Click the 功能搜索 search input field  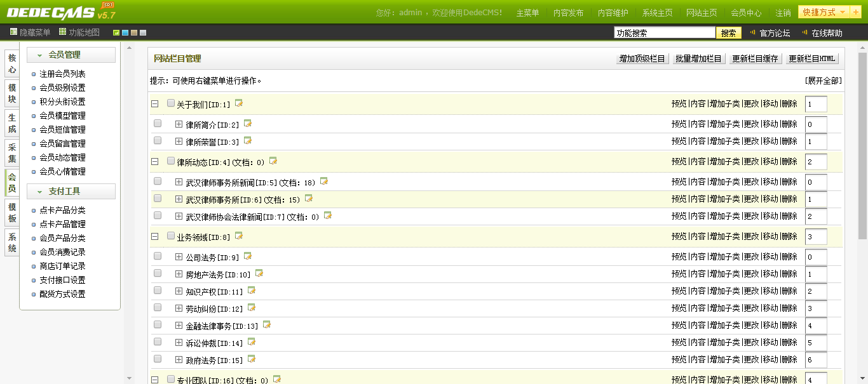click(665, 33)
